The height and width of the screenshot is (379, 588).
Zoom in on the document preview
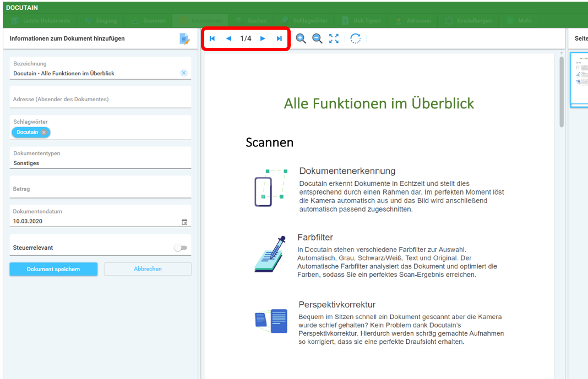[301, 39]
